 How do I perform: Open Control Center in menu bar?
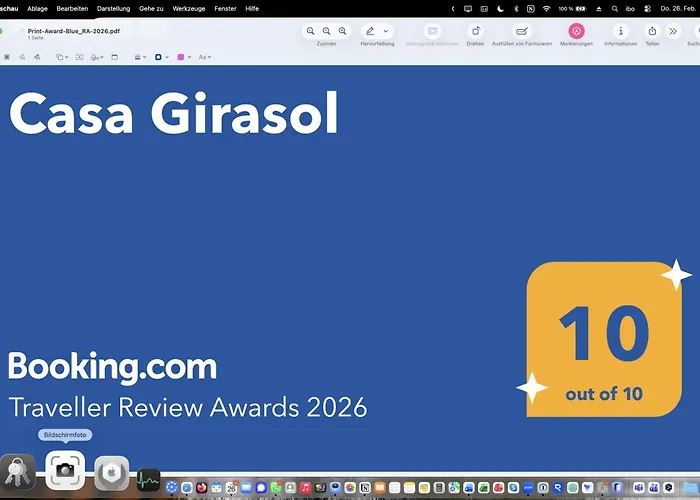648,8
